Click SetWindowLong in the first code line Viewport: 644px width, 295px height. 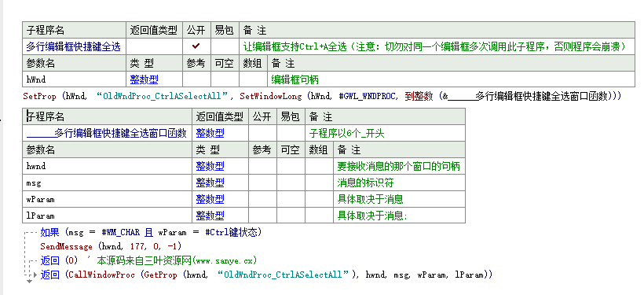coord(272,97)
